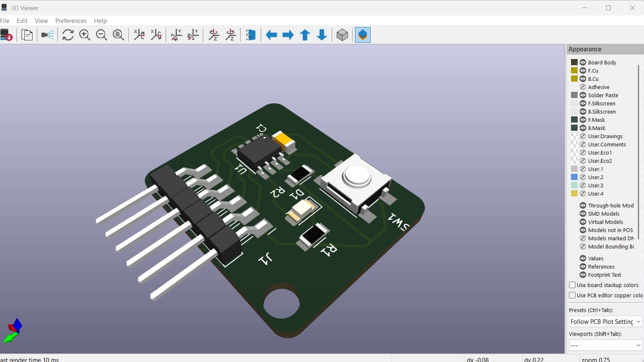Rotate X clockwise icon
This screenshot has height=362, width=644.
[139, 35]
